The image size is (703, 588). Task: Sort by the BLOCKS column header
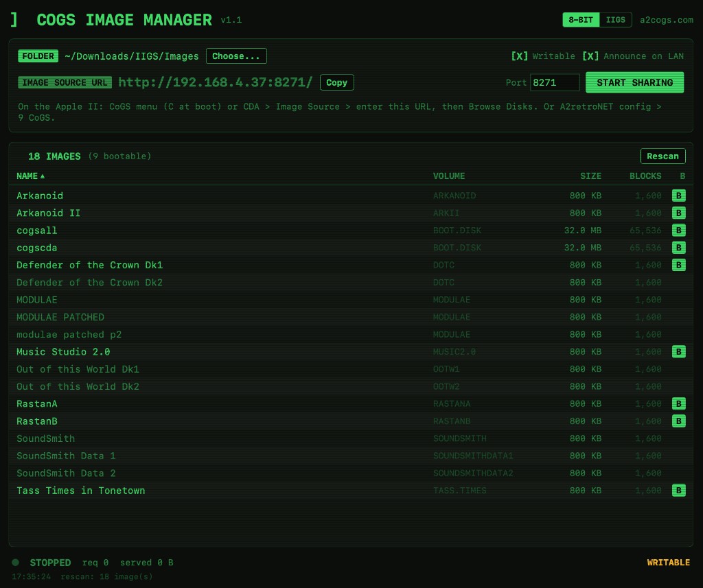pyautogui.click(x=645, y=176)
